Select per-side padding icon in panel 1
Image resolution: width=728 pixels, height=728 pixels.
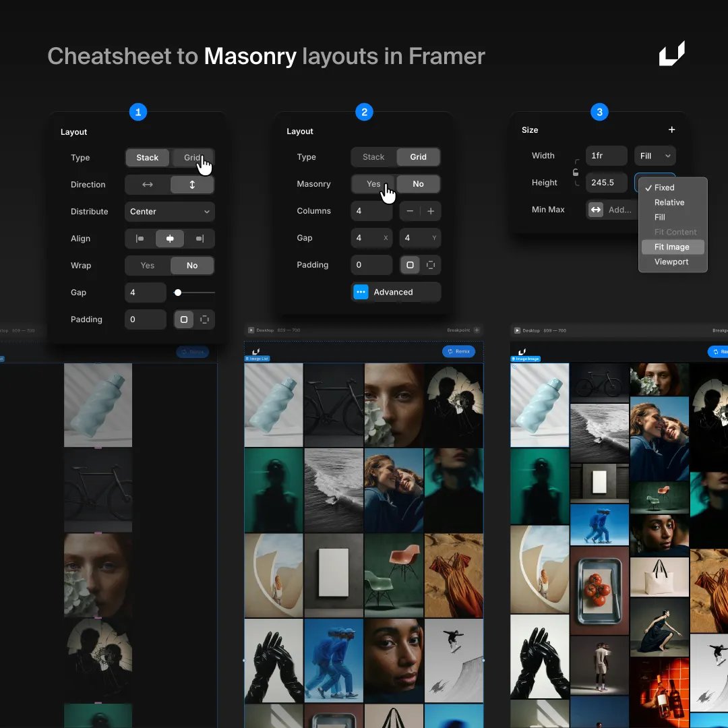click(204, 320)
